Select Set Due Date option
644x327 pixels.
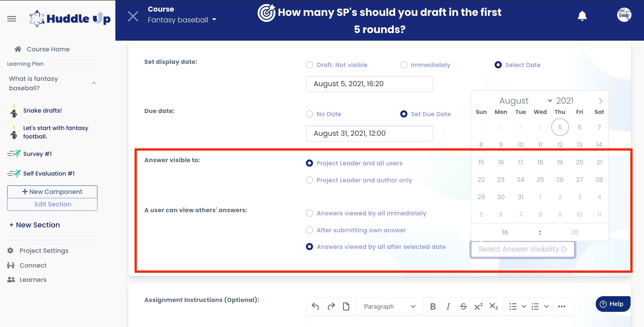tap(404, 114)
